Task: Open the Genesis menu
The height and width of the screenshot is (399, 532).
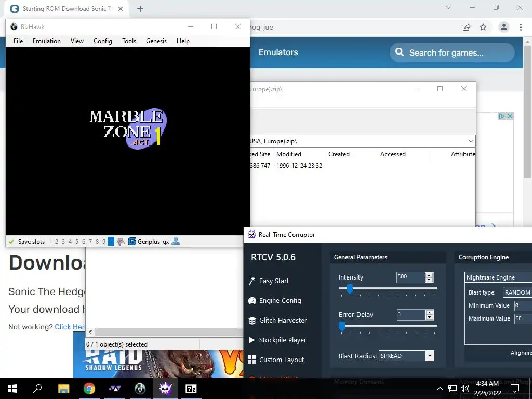Action: click(156, 41)
